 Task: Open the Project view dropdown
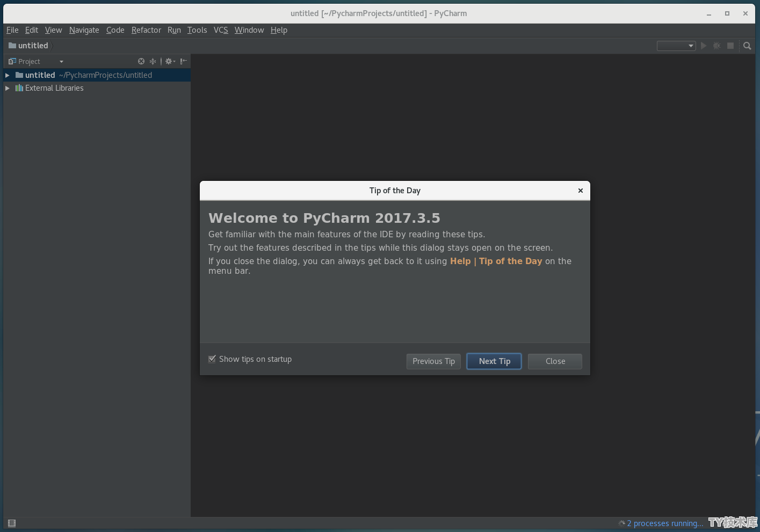pos(36,61)
